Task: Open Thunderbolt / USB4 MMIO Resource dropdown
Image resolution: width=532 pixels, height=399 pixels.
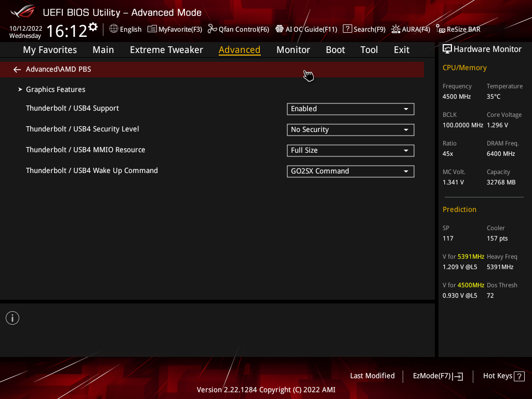Action: 351,150
